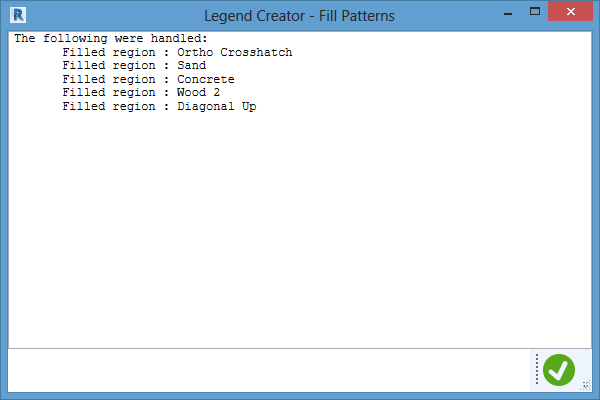Click the green checkmark confirm button
Image resolution: width=600 pixels, height=400 pixels.
(559, 370)
